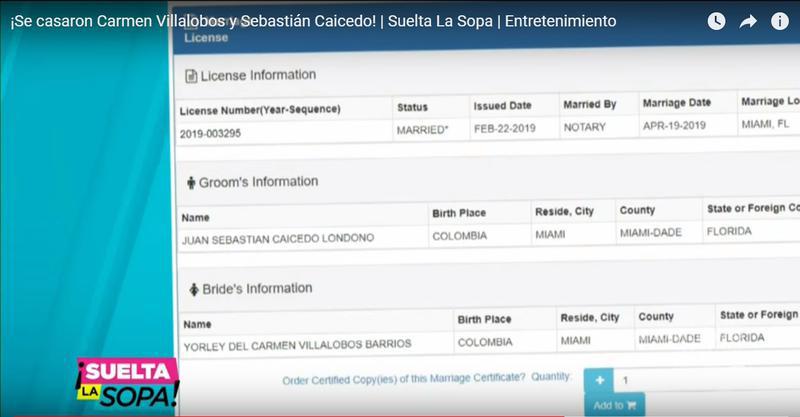
Task: Click the License text in the blue header
Action: 206,38
